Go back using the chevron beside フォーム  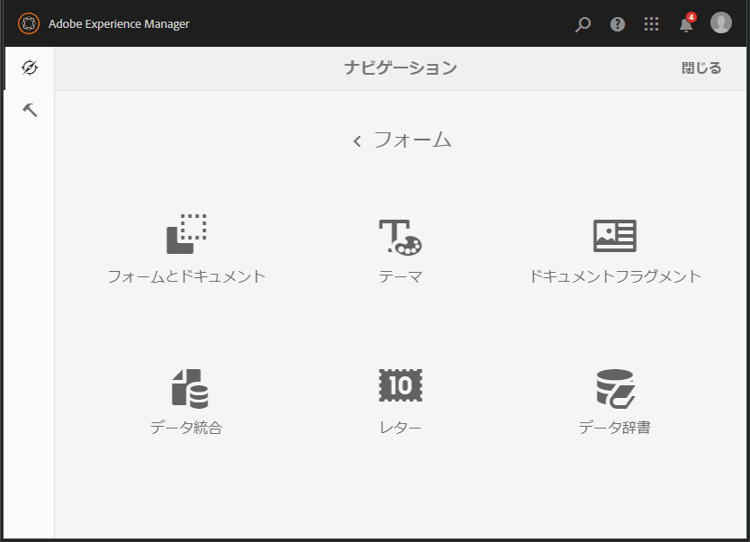[357, 141]
